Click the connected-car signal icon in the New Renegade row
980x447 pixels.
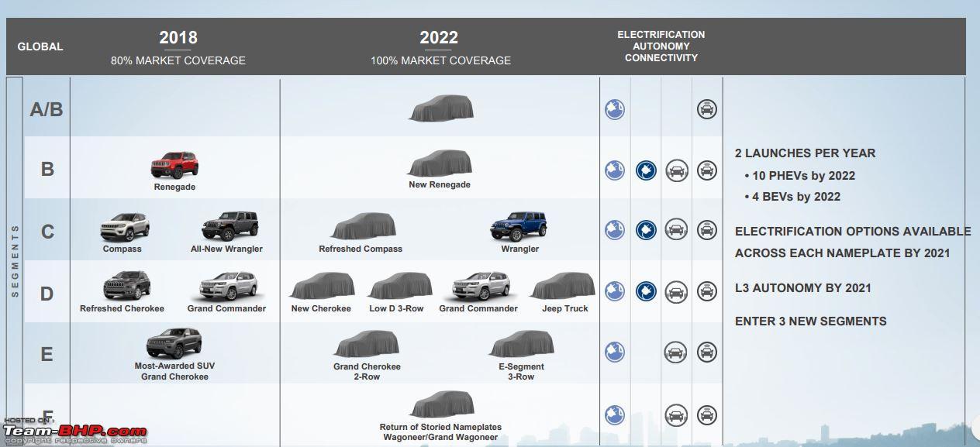click(706, 170)
